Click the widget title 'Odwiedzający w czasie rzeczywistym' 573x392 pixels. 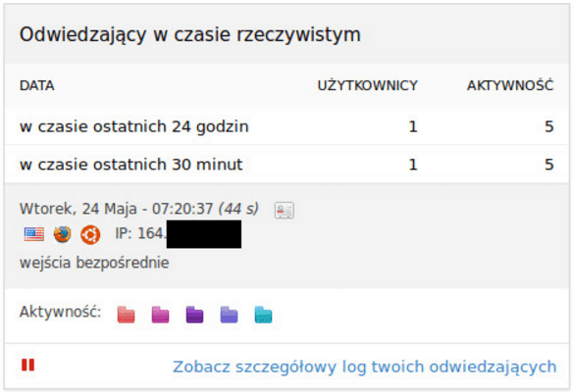coord(190,35)
